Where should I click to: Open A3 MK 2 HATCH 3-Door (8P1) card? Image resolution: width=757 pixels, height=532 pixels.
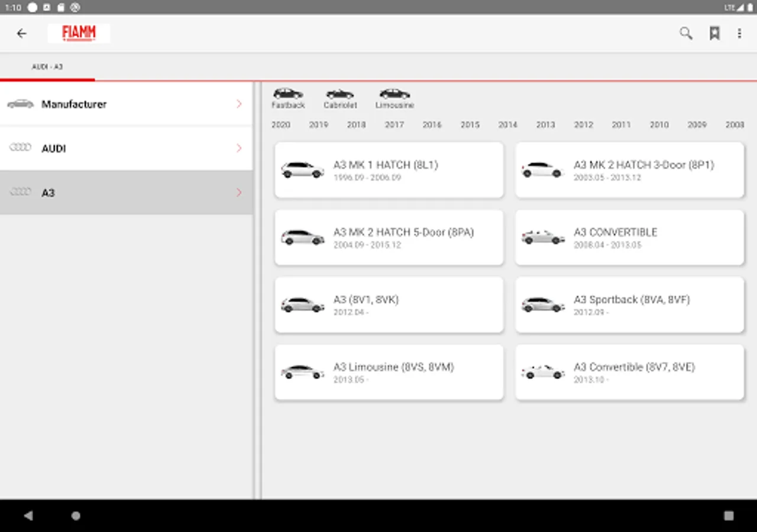630,170
